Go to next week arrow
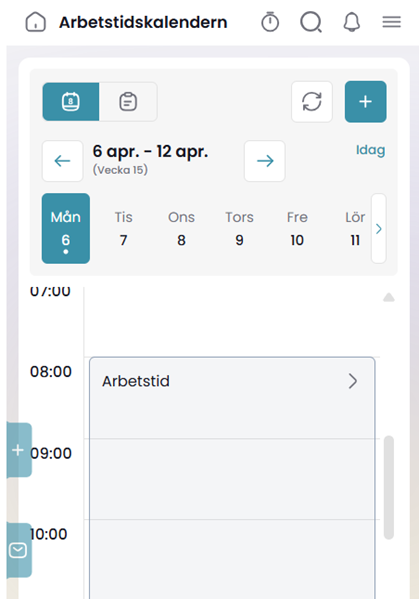This screenshot has height=599, width=419. click(x=265, y=161)
